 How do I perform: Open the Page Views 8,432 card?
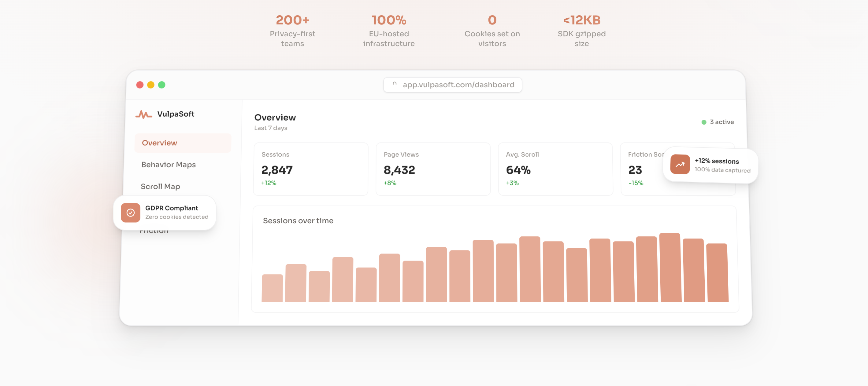point(433,169)
